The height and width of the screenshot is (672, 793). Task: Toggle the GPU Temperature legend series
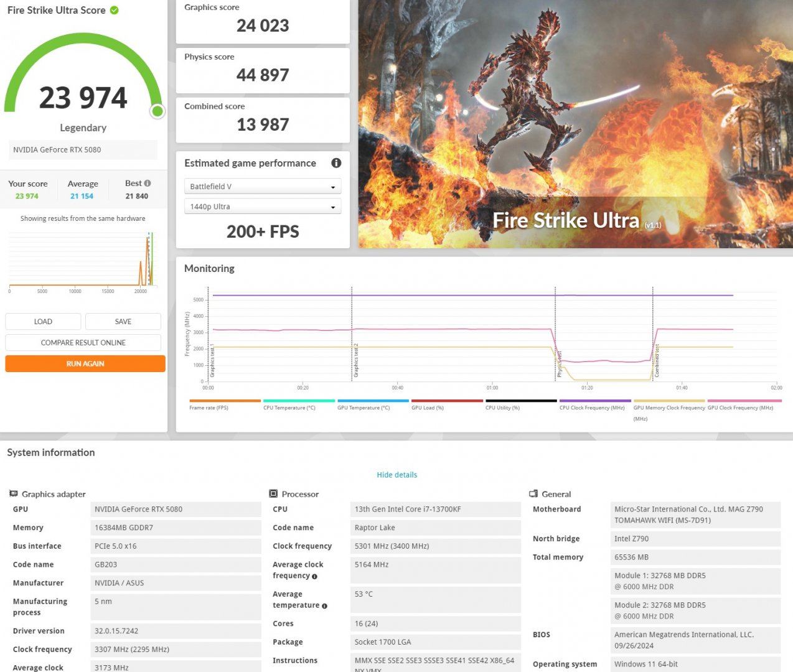click(373, 405)
